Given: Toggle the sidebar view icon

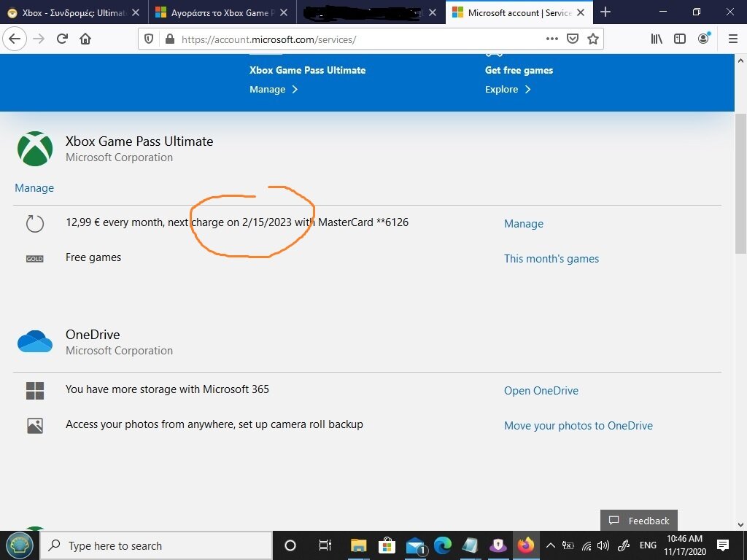Looking at the screenshot, I should pos(680,39).
